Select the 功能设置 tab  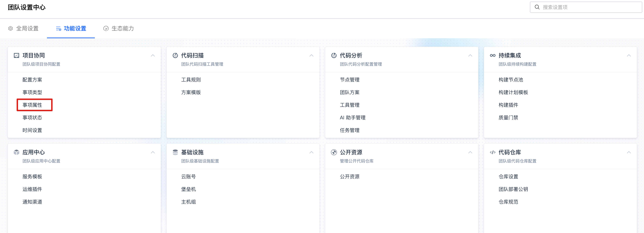pos(71,28)
